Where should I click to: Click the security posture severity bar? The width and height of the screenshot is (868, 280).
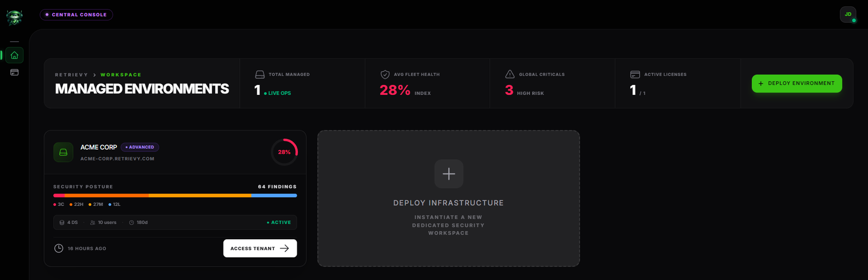coord(175,196)
